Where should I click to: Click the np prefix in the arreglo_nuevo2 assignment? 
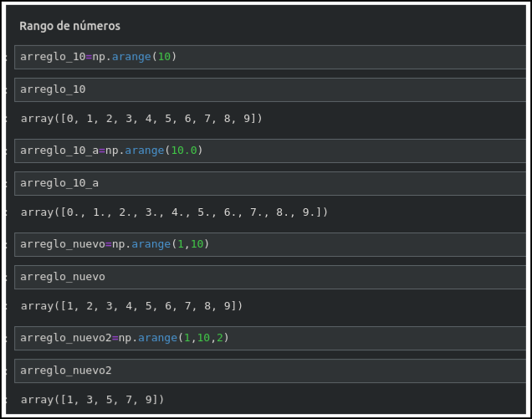click(124, 338)
